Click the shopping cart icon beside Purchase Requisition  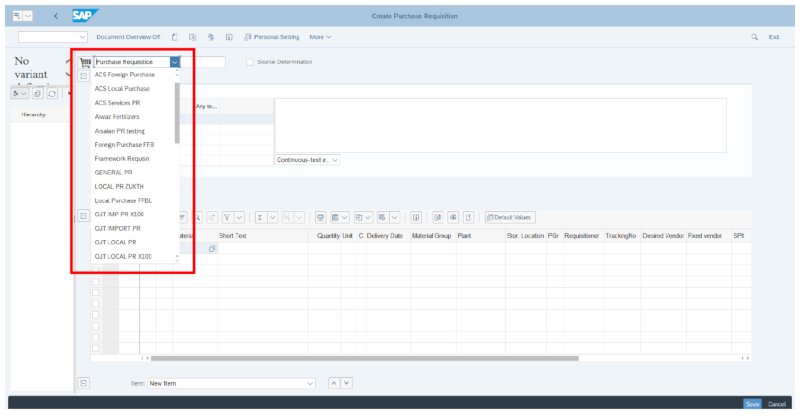point(85,62)
